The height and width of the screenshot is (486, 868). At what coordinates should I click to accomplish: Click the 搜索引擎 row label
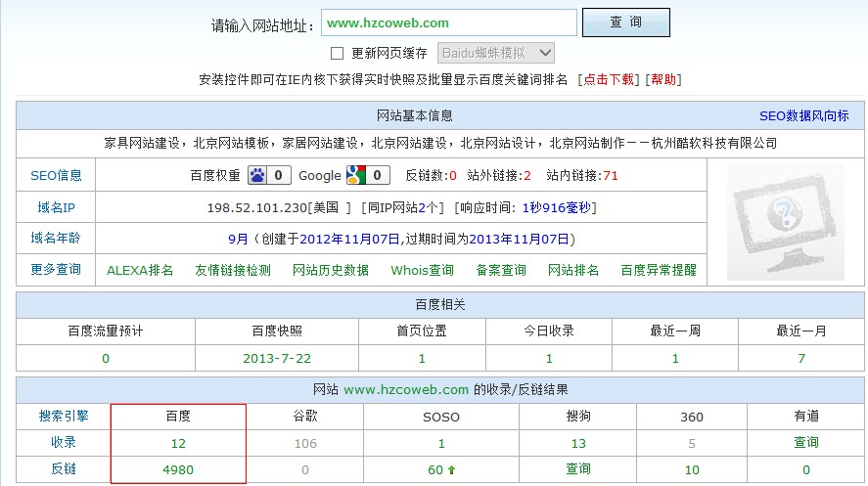click(x=64, y=416)
